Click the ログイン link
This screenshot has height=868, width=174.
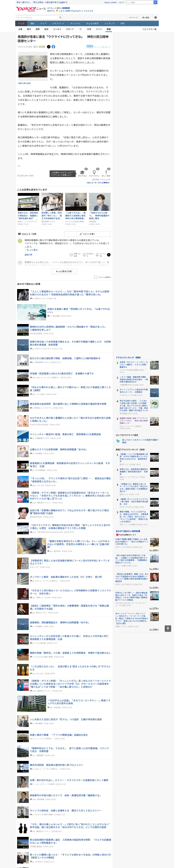[x=51, y=11]
